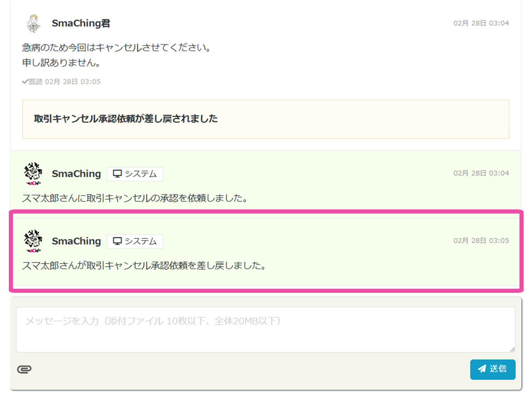This screenshot has height=402, width=532.
Task: Click the 申し訳ありません apology line
Action: coord(61,63)
